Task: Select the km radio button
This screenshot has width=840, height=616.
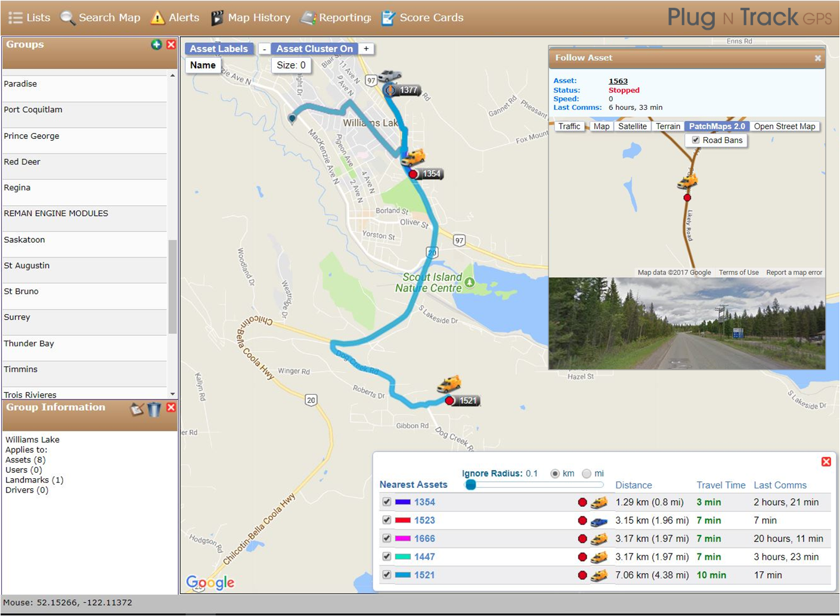Action: click(555, 473)
